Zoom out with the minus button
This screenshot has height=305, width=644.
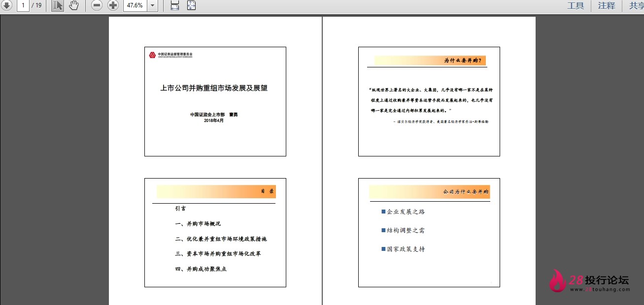[x=97, y=5]
